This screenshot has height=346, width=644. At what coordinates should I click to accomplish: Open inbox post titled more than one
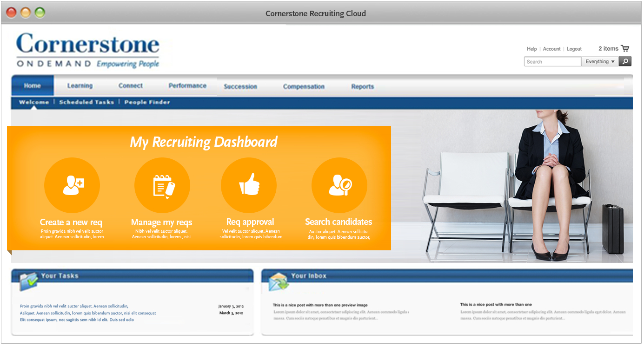click(496, 305)
